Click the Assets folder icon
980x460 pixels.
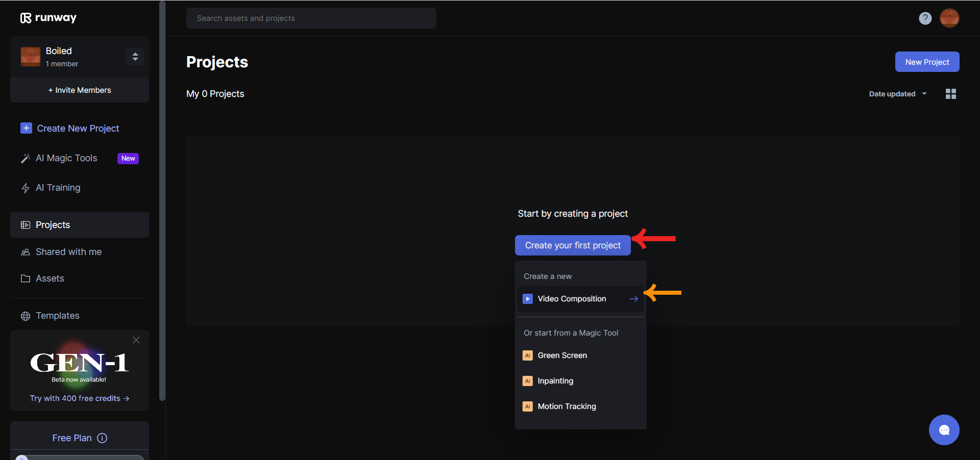26,278
